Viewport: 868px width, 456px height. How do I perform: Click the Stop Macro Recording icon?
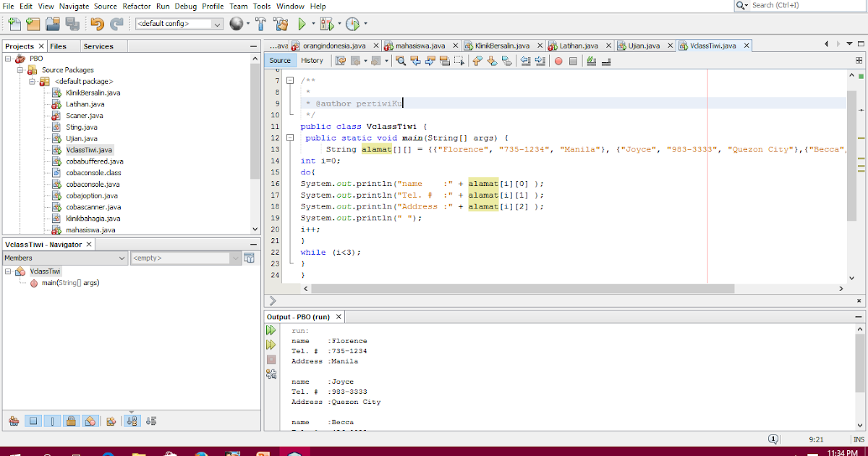[x=573, y=62]
